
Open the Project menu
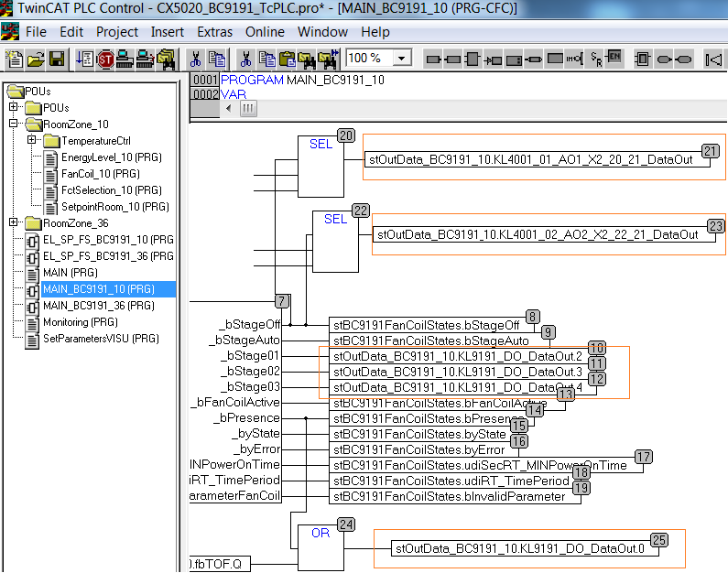(117, 32)
